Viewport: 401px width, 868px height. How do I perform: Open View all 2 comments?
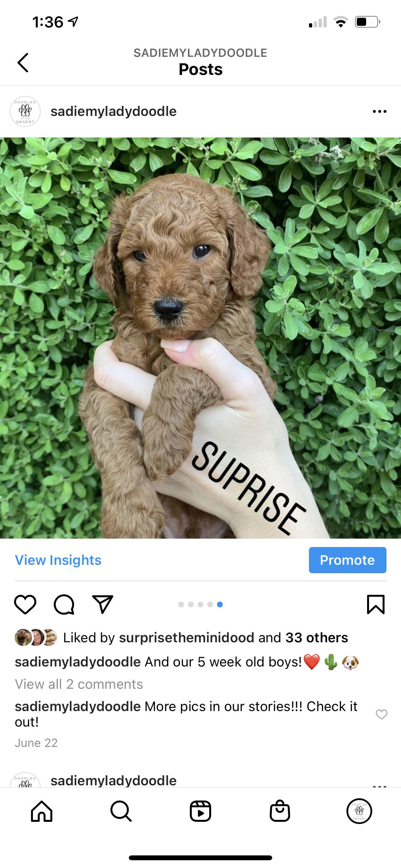79,684
